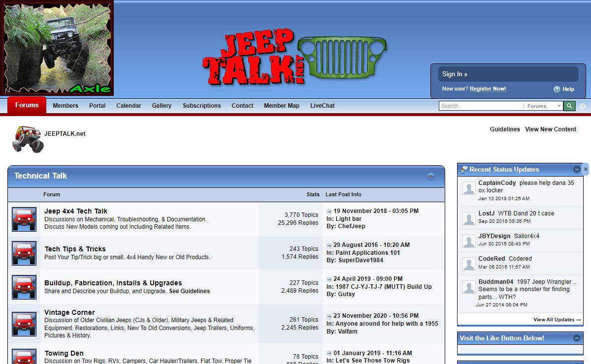This screenshot has width=591, height=364.
Task: Open the Member Map menu item
Action: 282,106
